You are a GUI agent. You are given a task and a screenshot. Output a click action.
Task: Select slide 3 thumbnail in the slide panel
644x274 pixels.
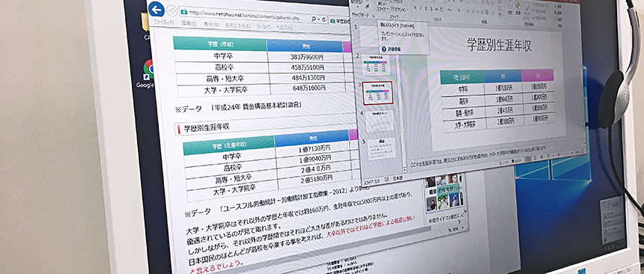pos(377,93)
